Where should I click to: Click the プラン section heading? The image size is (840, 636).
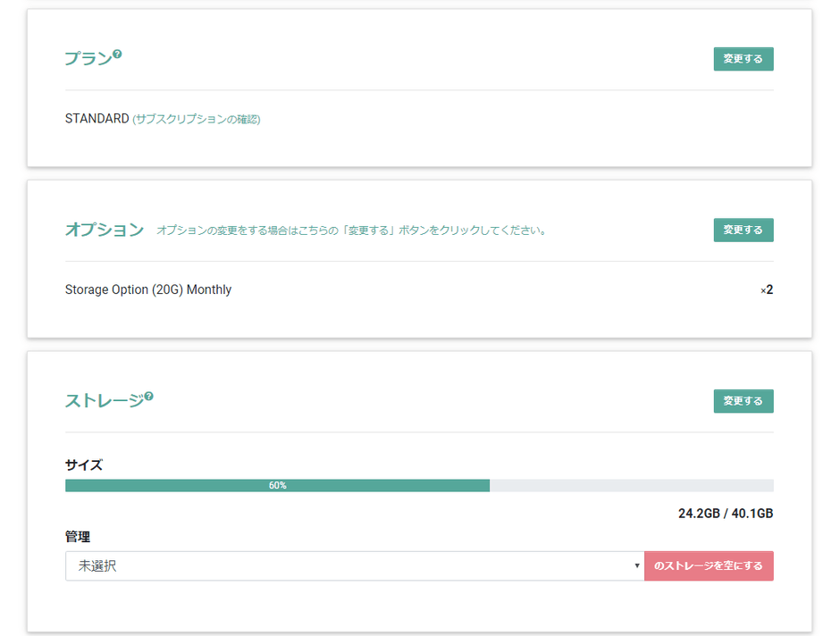(x=88, y=59)
